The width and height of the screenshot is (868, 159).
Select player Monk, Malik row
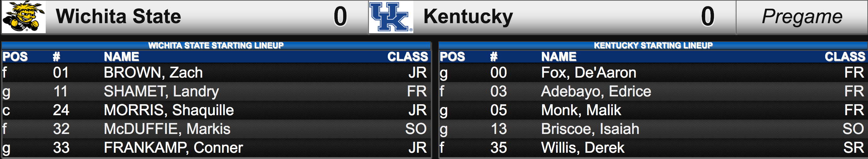[653, 110]
